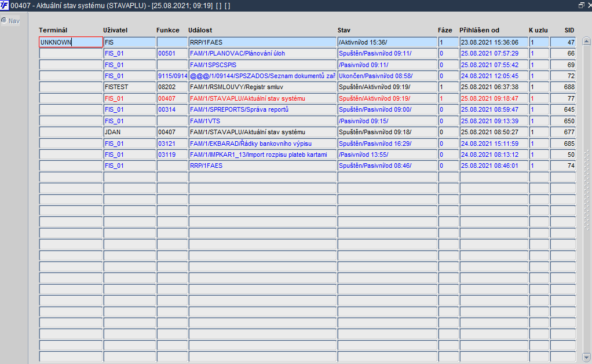Select red status Spuštěn/Aktivní/od 09:19/

pyautogui.click(x=387, y=98)
